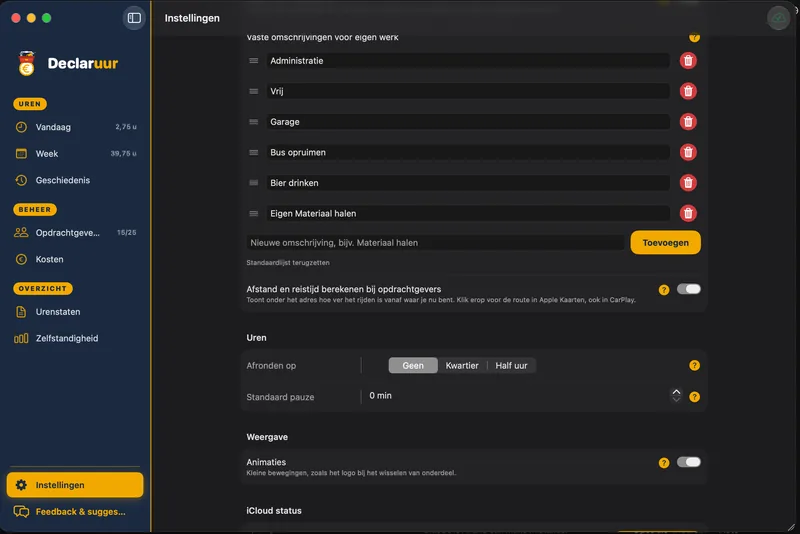800x534 pixels.
Task: Click the Declaruur app logo
Action: click(x=27, y=64)
